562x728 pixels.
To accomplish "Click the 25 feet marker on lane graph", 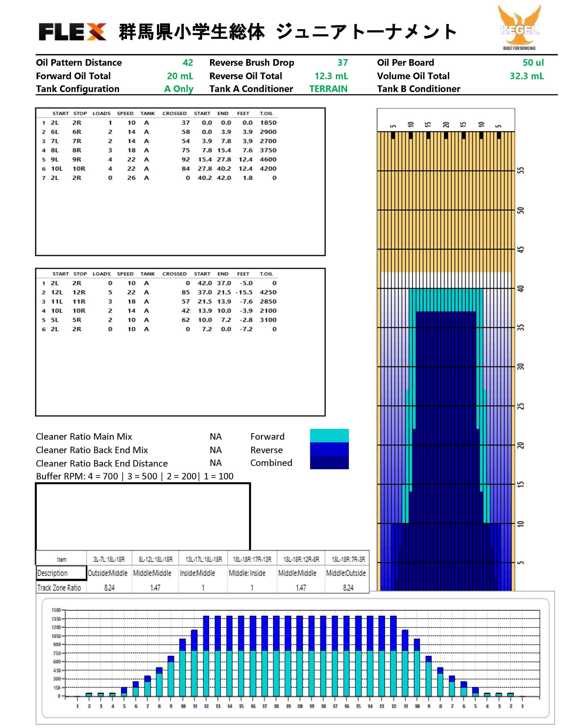I will tap(521, 406).
